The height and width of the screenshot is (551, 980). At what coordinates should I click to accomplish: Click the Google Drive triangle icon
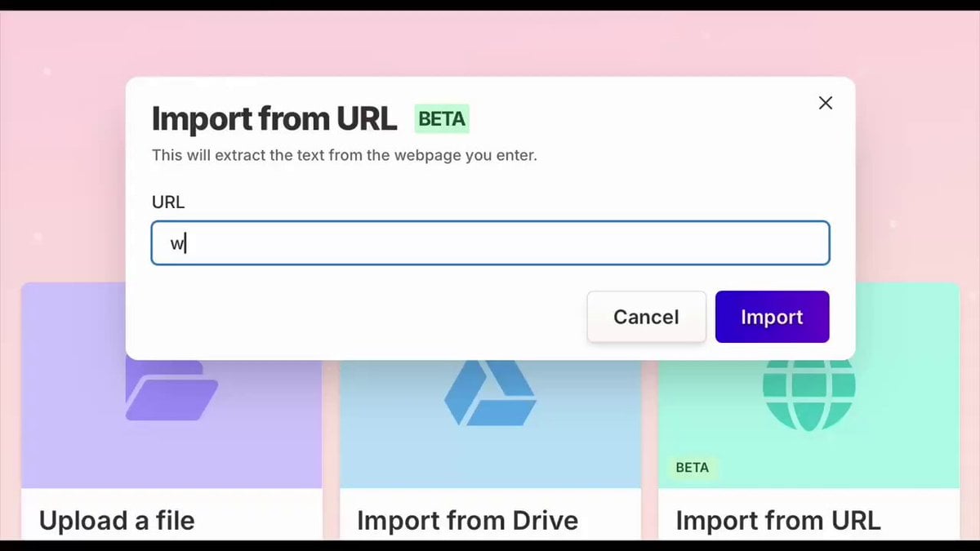490,393
